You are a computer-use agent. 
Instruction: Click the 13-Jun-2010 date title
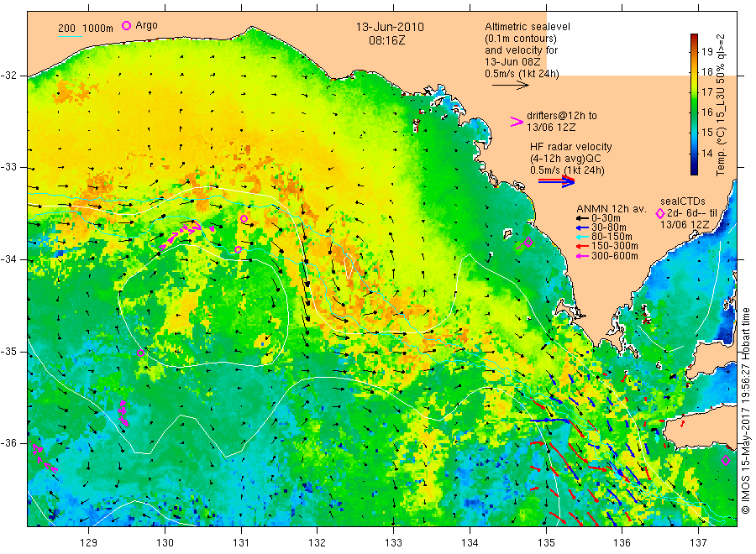coord(390,27)
